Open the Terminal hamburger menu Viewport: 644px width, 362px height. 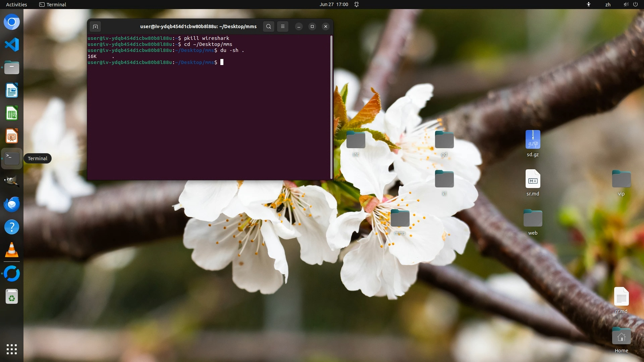coord(283,26)
